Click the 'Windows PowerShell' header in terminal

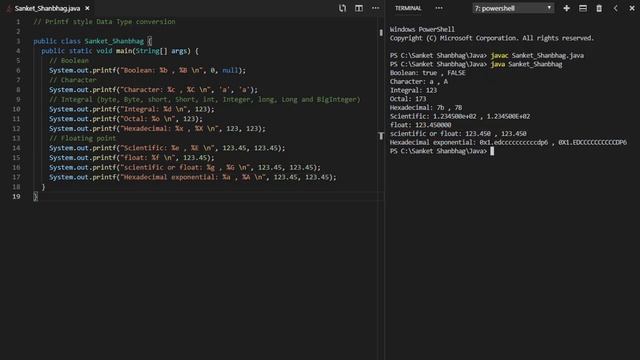pos(422,29)
